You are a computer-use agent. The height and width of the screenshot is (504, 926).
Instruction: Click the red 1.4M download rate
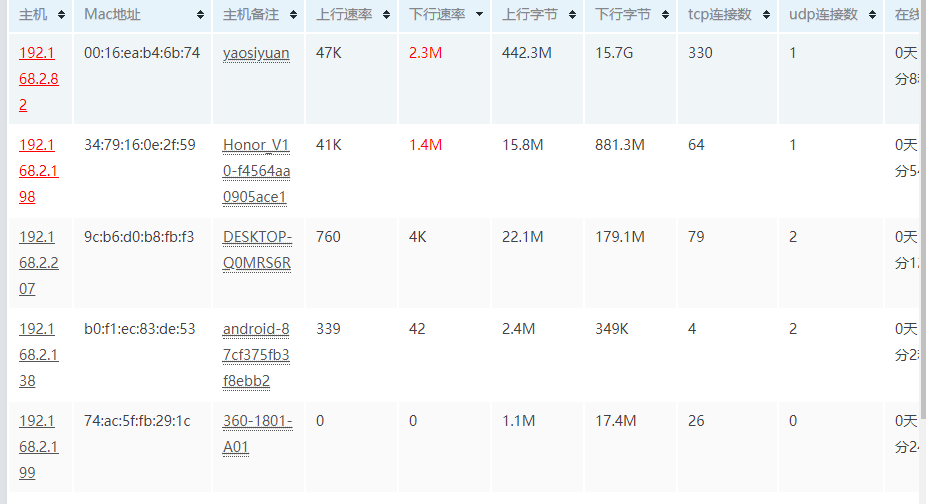[x=425, y=145]
